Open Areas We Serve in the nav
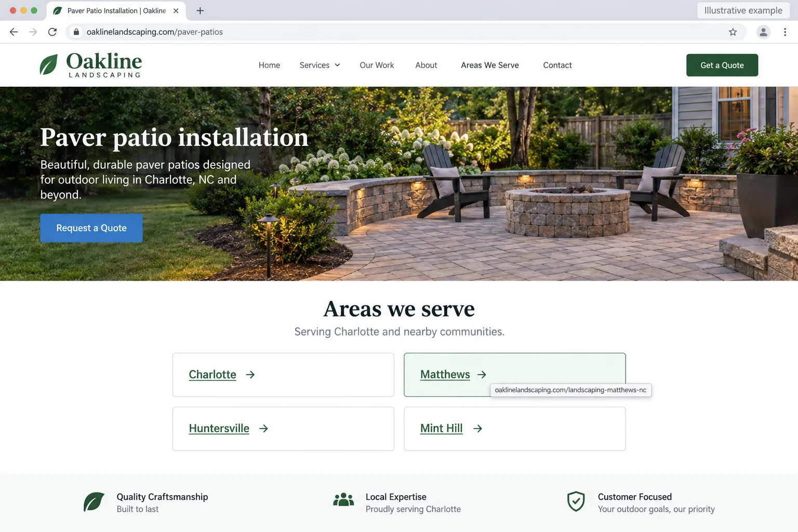 point(490,65)
